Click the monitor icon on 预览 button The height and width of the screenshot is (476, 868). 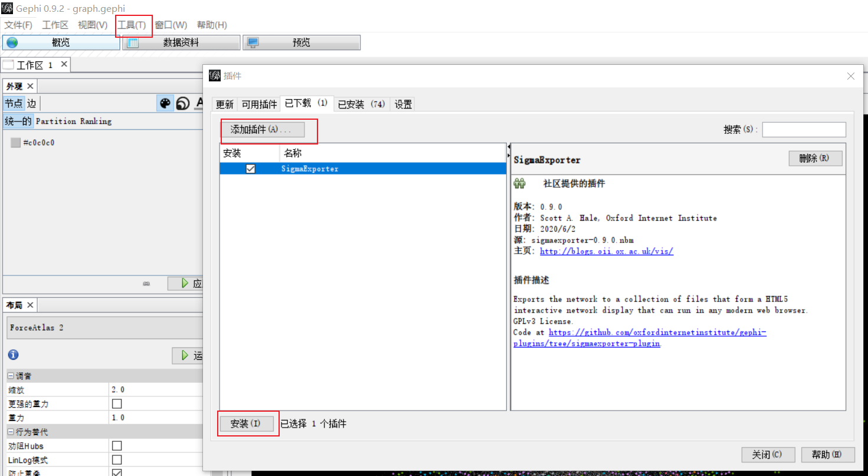[x=253, y=42]
